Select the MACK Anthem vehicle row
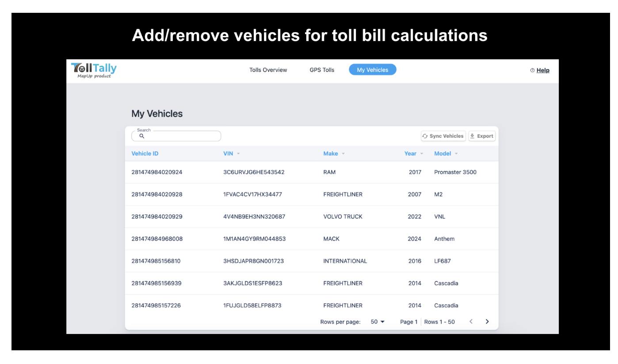 coord(311,239)
